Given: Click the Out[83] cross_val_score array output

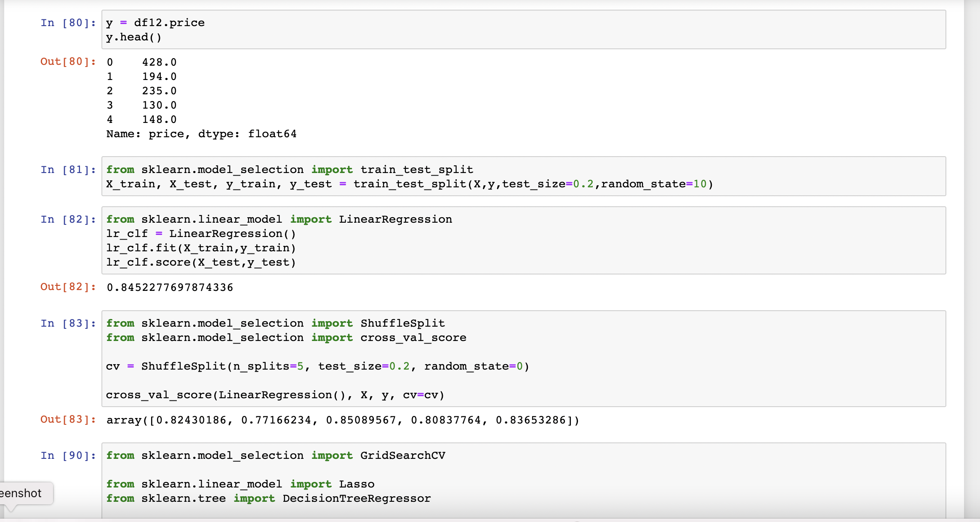Looking at the screenshot, I should click(x=342, y=420).
